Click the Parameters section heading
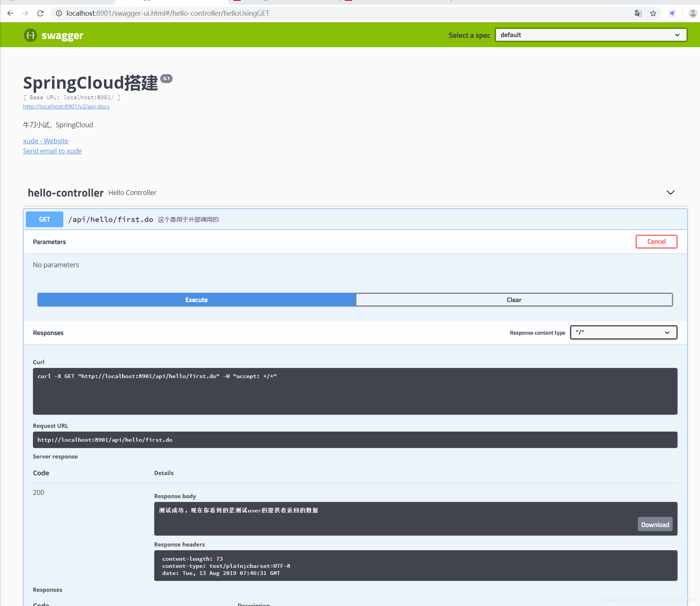 49,242
